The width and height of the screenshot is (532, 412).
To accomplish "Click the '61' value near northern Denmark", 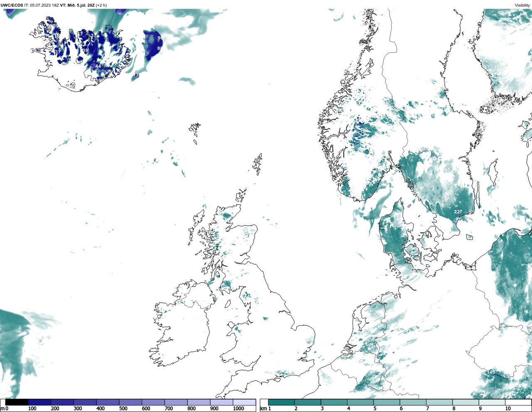I will click(x=371, y=221).
